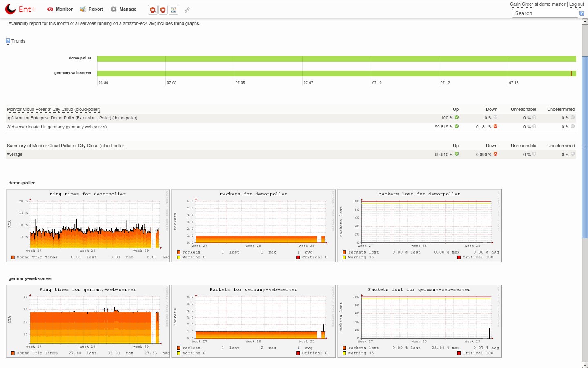Open Monitor Cloud Poller at City Cloud link
The height and width of the screenshot is (368, 588).
53,109
